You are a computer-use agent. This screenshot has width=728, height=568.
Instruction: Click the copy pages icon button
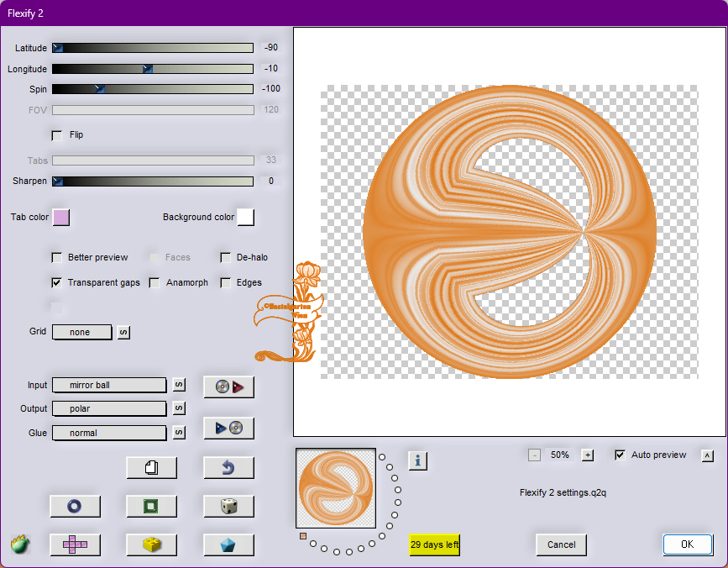coord(151,467)
